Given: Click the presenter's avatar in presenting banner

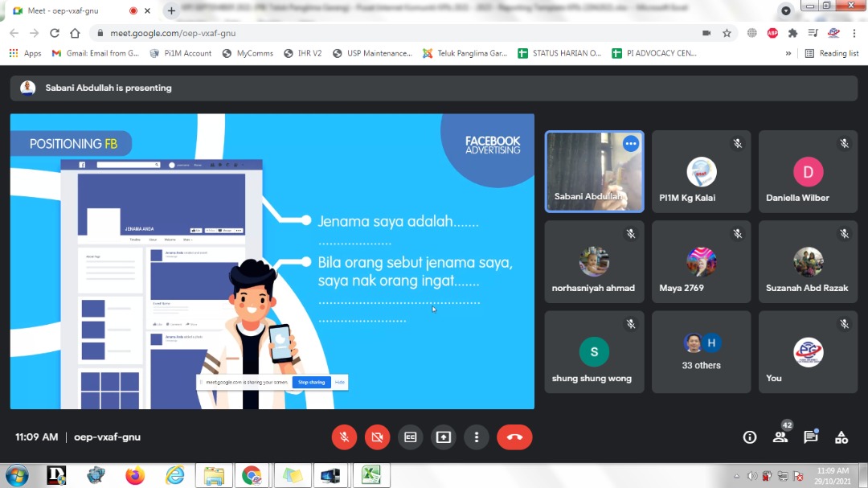Looking at the screenshot, I should coord(27,88).
